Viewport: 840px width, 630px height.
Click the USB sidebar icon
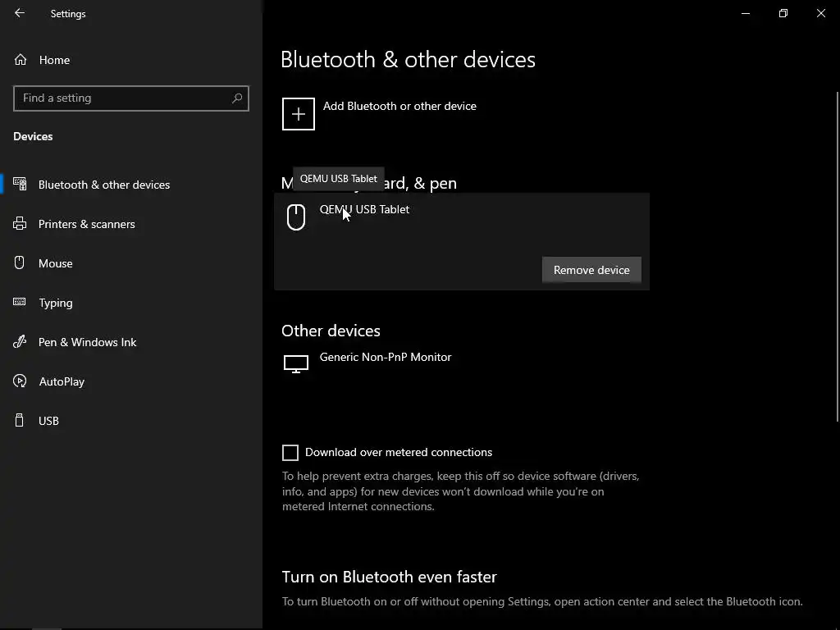[x=20, y=421]
